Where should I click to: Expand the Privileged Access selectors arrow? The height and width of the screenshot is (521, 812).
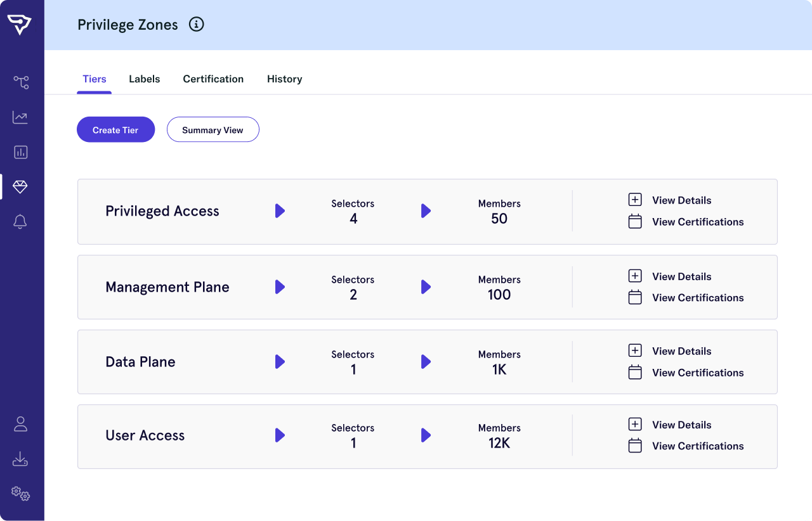point(280,211)
